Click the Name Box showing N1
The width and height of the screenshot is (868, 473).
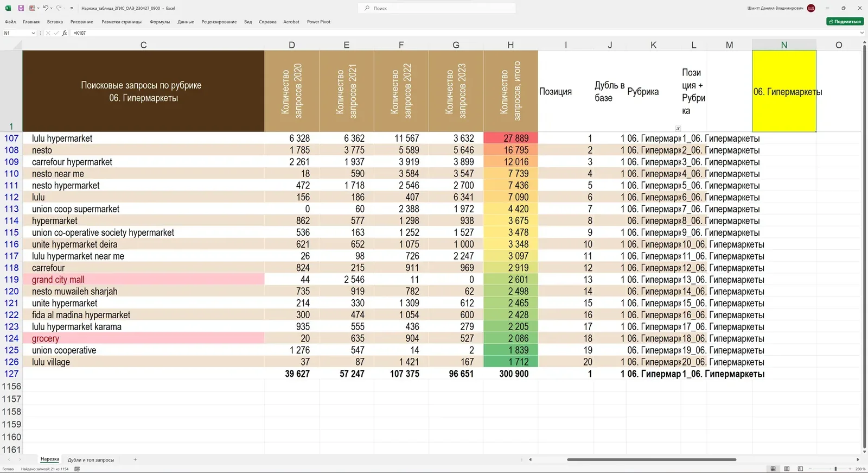16,33
